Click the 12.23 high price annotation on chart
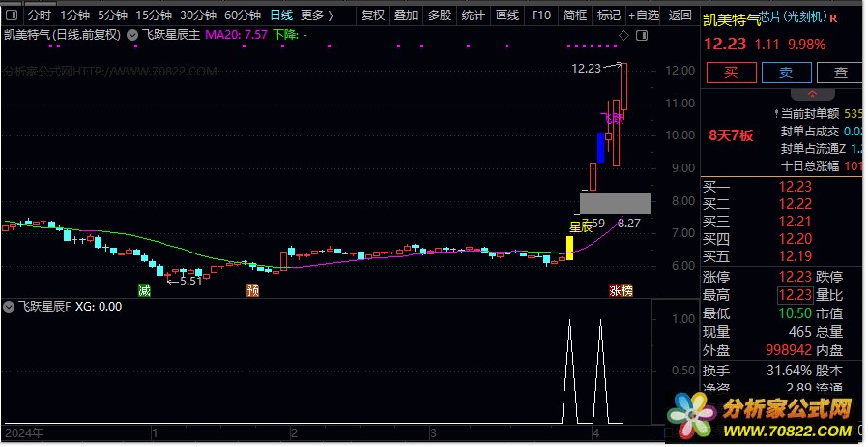This screenshot has width=868, height=447. point(586,69)
